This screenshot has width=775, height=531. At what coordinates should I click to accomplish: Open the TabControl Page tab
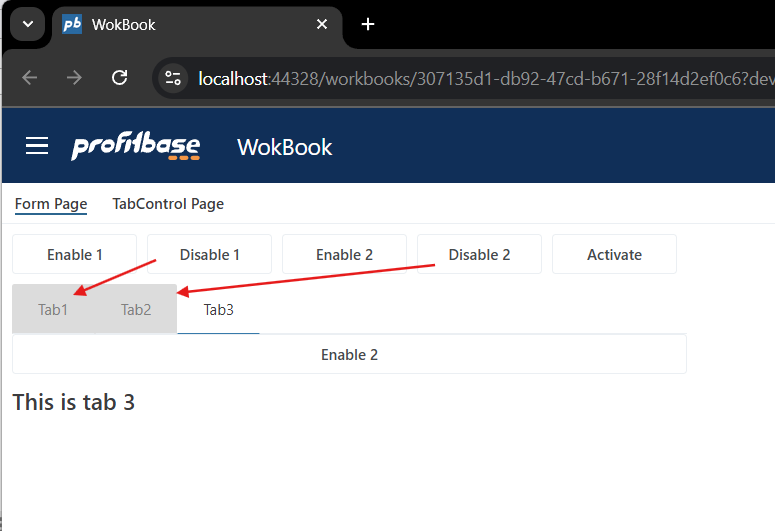tap(168, 204)
